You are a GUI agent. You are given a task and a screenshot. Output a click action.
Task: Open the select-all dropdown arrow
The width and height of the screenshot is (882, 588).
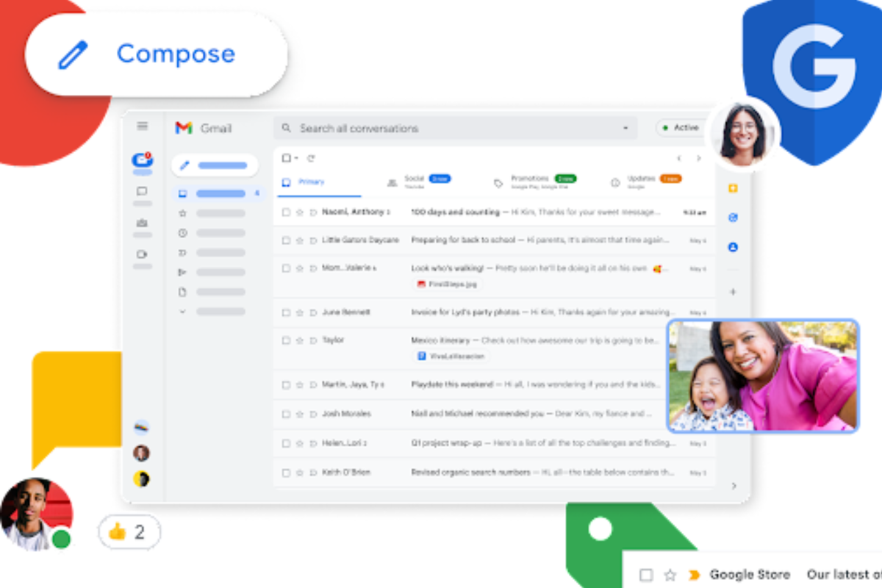(296, 158)
